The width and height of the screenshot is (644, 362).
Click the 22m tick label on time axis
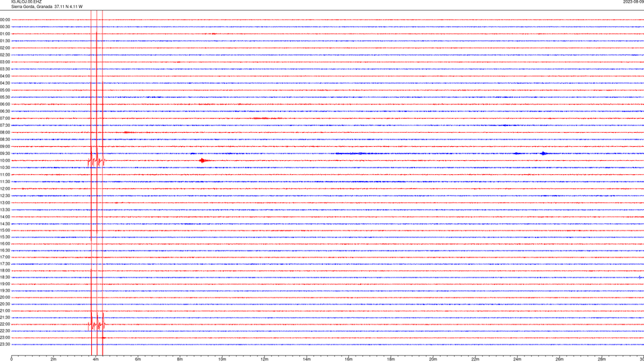click(x=475, y=359)
